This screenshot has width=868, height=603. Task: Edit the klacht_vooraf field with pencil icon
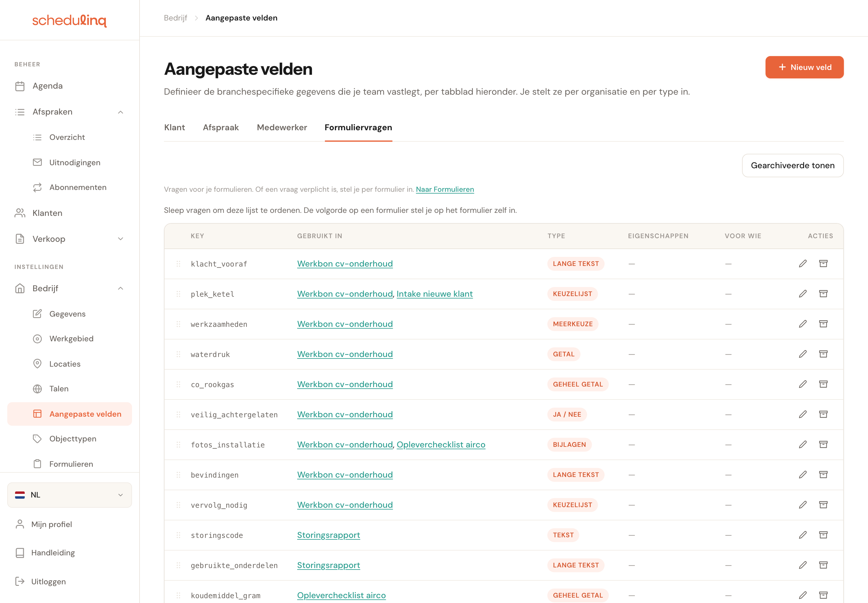(x=803, y=264)
